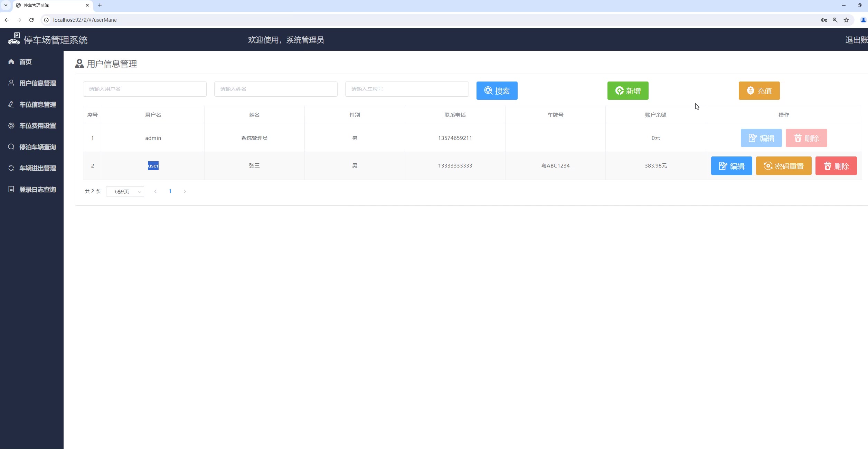Click the 车牌号 column header
This screenshot has width=868, height=449.
[555, 115]
